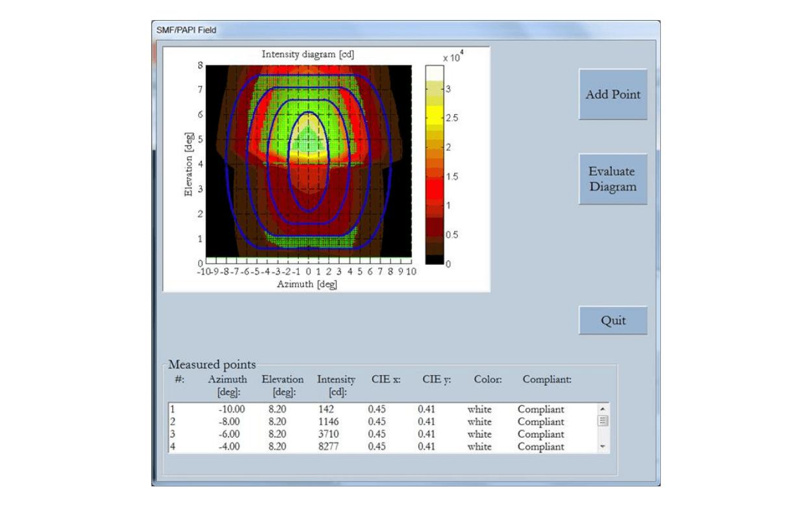This screenshot has height=507, width=812.
Task: Click the Compliant column header
Action: 547,380
